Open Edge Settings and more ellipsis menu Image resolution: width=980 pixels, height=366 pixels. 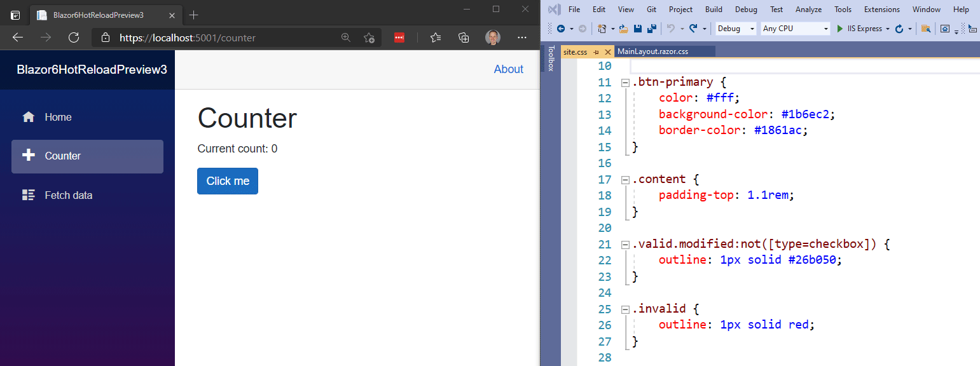point(522,38)
